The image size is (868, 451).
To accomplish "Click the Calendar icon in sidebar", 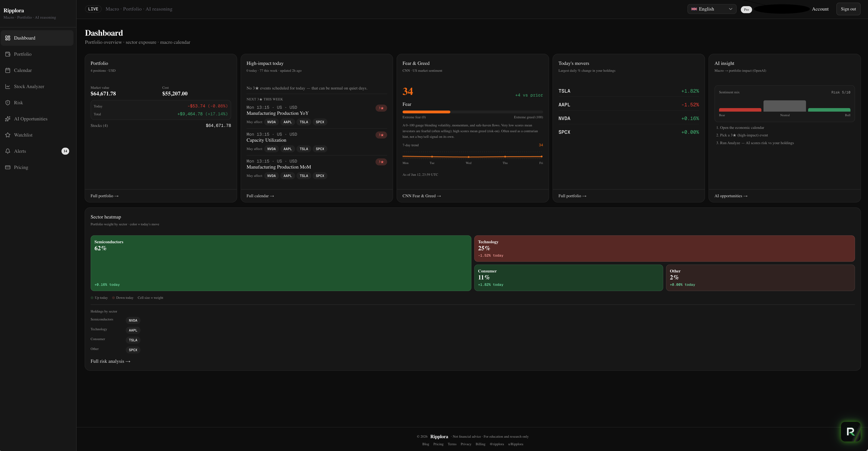I will coord(8,70).
